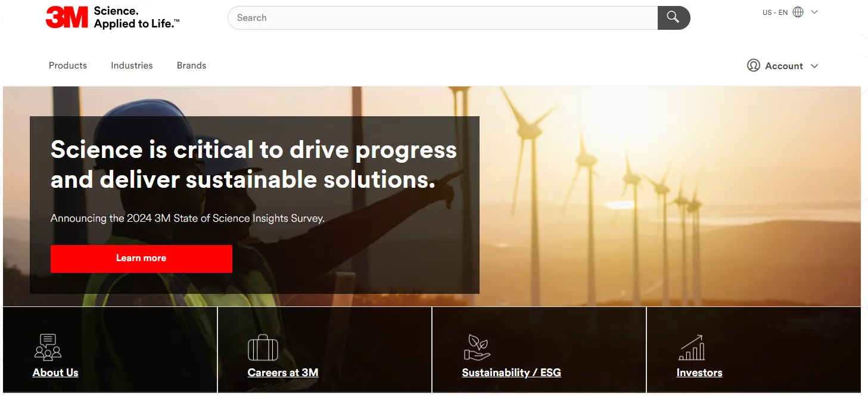Open the Brands menu
This screenshot has width=868, height=397.
tap(191, 66)
